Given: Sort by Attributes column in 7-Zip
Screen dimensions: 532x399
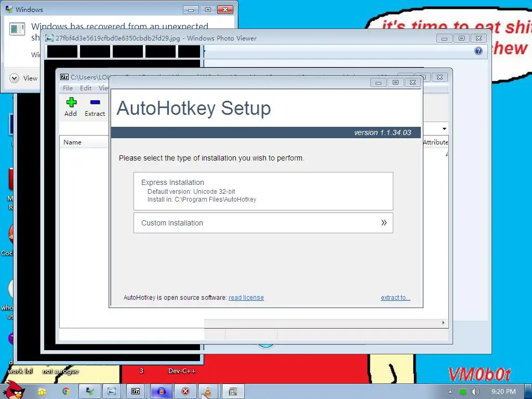Looking at the screenshot, I should 435,142.
